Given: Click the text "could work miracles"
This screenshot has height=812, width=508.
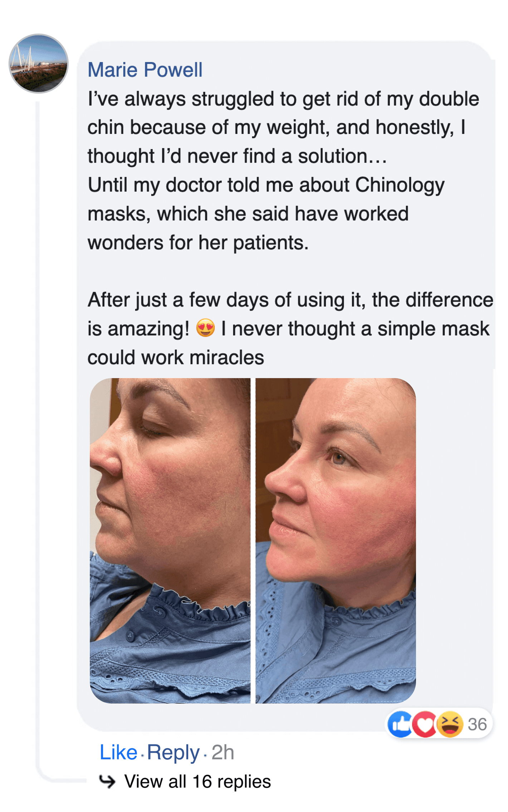Looking at the screenshot, I should [x=176, y=357].
